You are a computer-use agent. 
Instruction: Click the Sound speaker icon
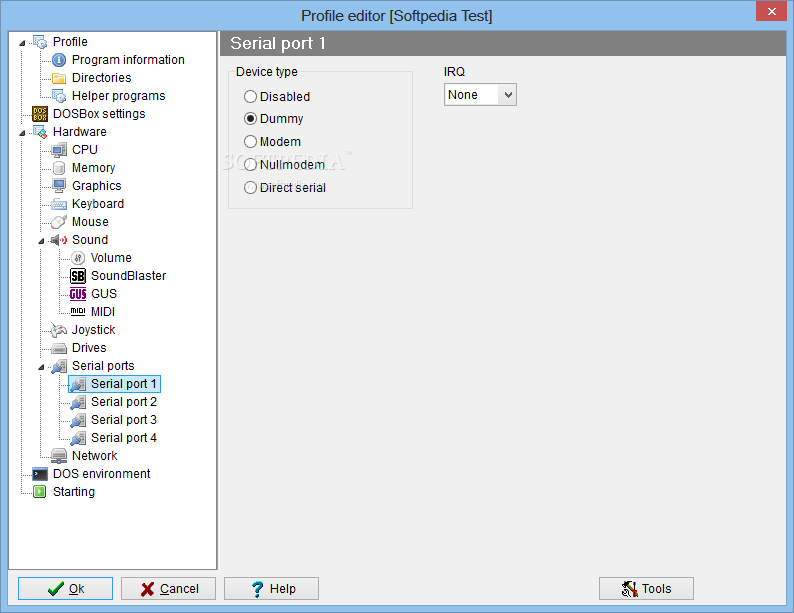click(59, 240)
